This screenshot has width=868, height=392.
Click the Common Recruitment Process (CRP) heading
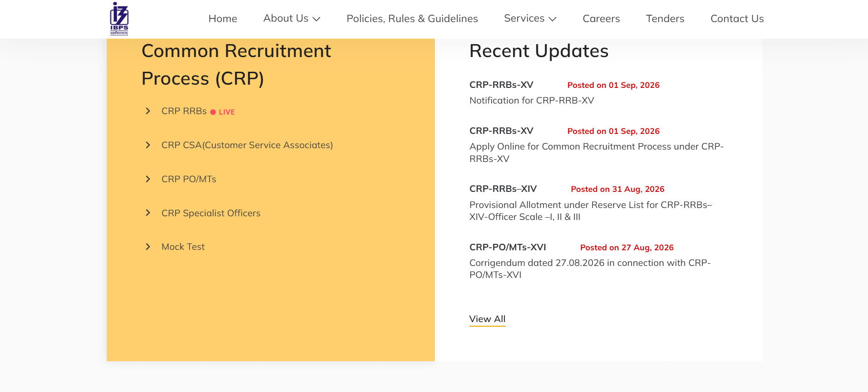(x=236, y=65)
